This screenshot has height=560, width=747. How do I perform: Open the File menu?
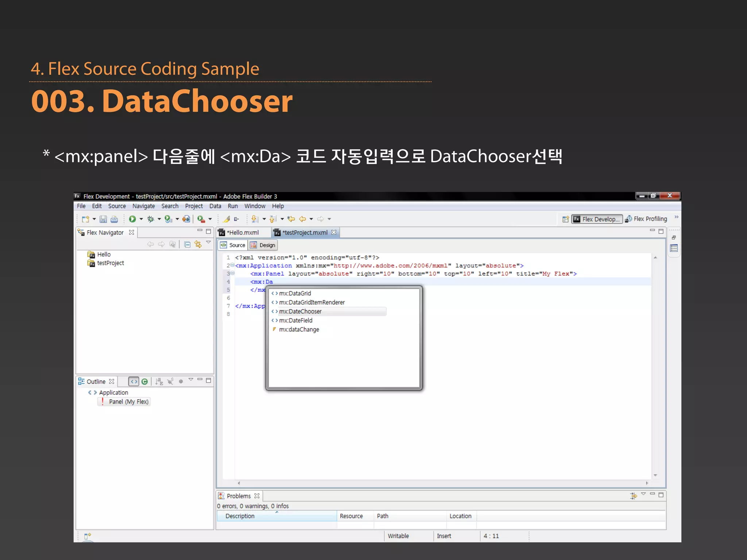(x=81, y=206)
